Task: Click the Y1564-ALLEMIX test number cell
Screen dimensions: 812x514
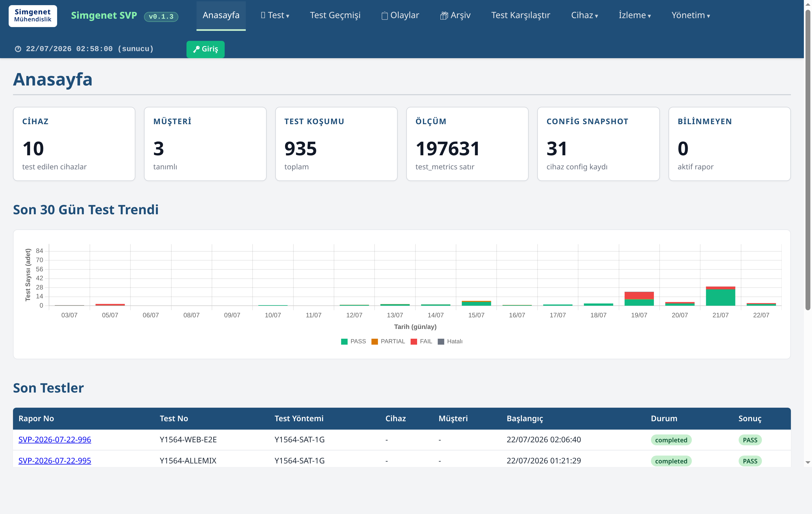Action: 188,460
